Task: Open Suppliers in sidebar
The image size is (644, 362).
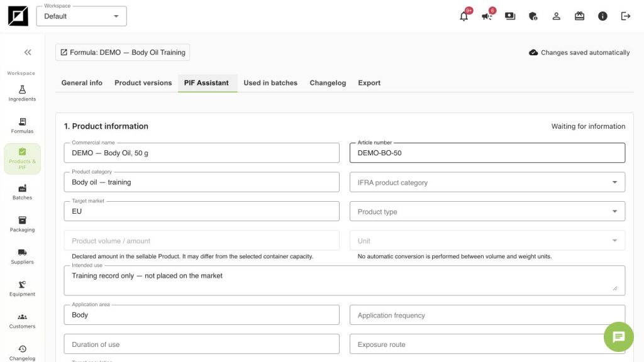Action: [22, 256]
